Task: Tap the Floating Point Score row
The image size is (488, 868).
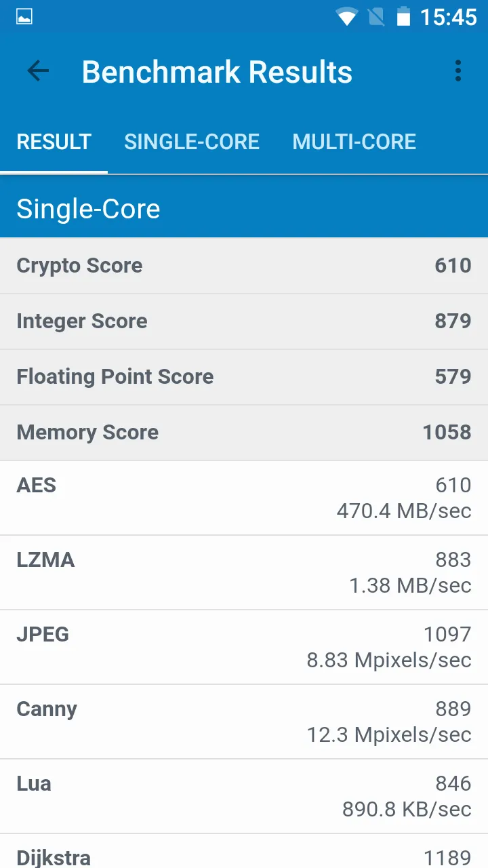Action: pyautogui.click(x=244, y=377)
